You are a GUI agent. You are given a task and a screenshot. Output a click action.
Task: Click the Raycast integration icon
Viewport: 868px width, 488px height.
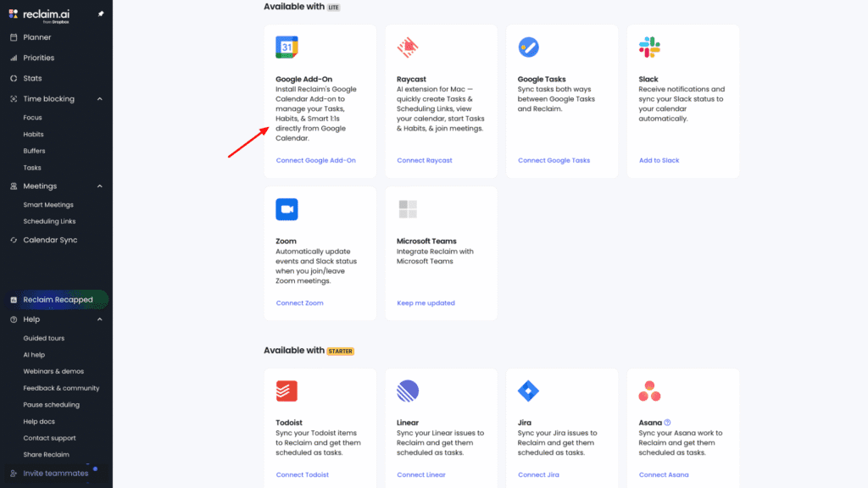point(408,47)
